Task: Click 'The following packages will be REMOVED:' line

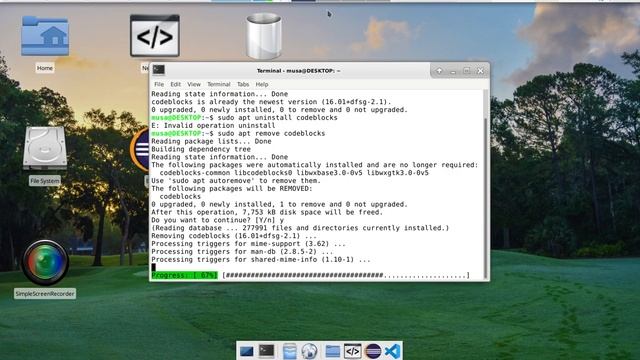Action: point(232,189)
